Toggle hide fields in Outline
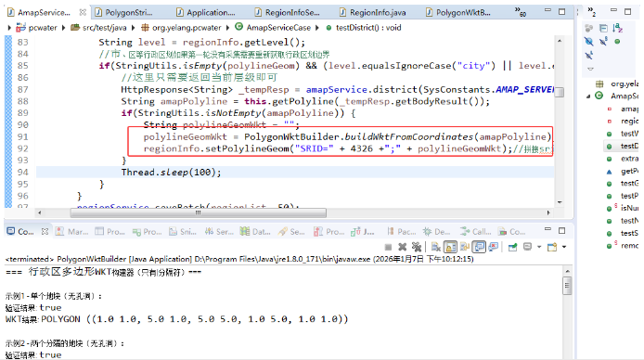This screenshot has width=644, height=360. [588, 42]
